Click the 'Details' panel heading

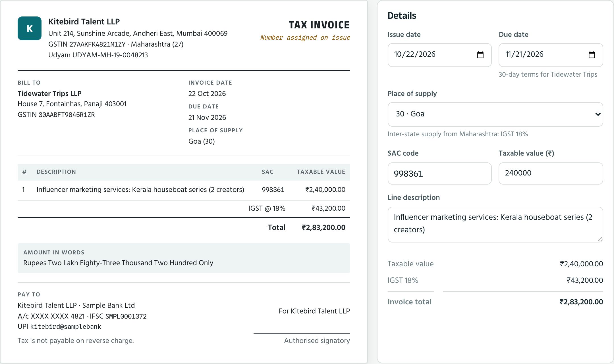[402, 16]
